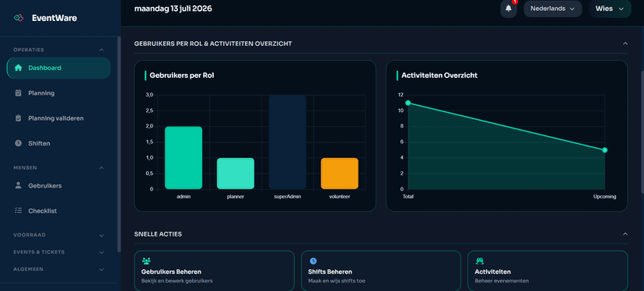The image size is (644, 291).
Task: Click the 'superAdmin' axis label
Action: (x=288, y=197)
